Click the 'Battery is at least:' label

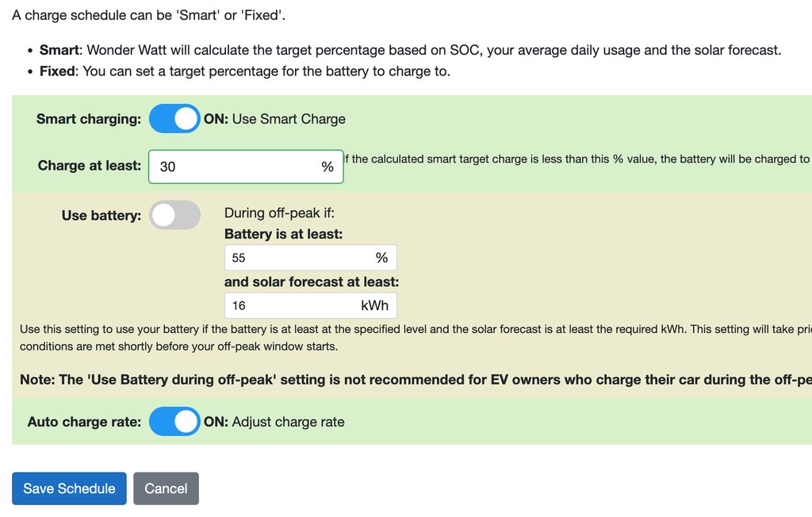coord(283,234)
